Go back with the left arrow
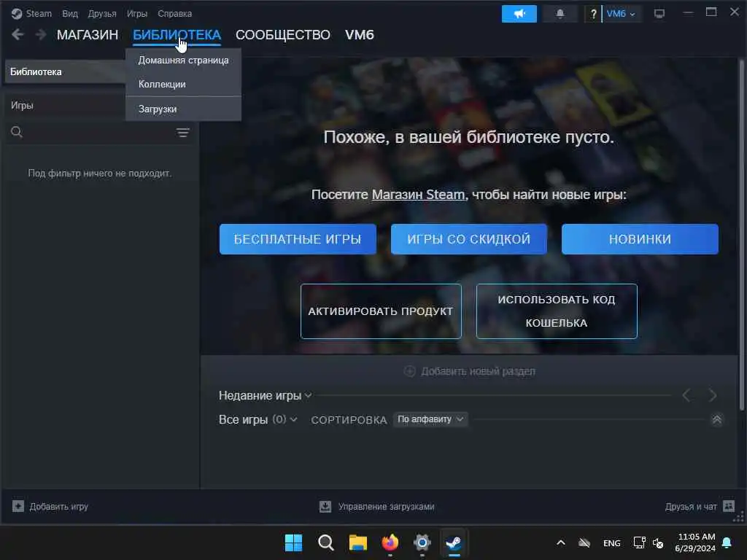This screenshot has height=560, width=747. 18,34
